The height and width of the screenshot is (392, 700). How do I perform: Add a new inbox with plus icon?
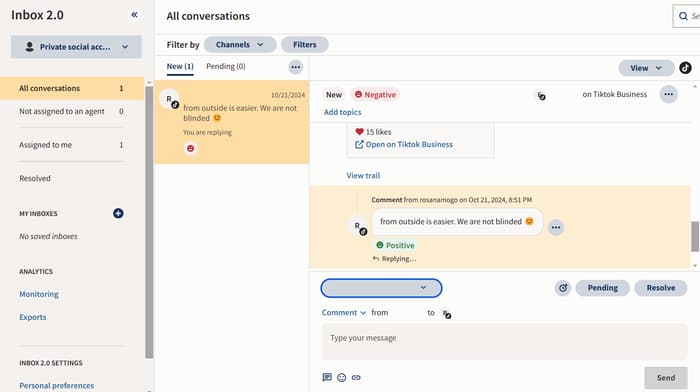[x=118, y=213]
